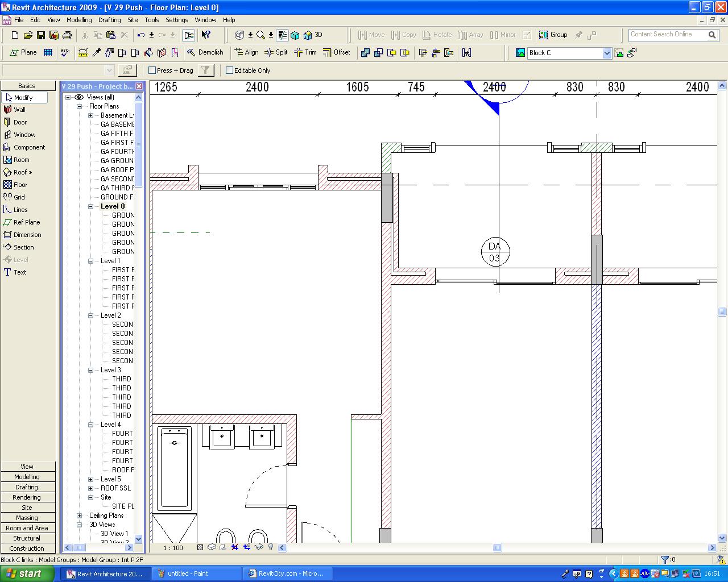Use the Align tool in toolbar

[247, 52]
